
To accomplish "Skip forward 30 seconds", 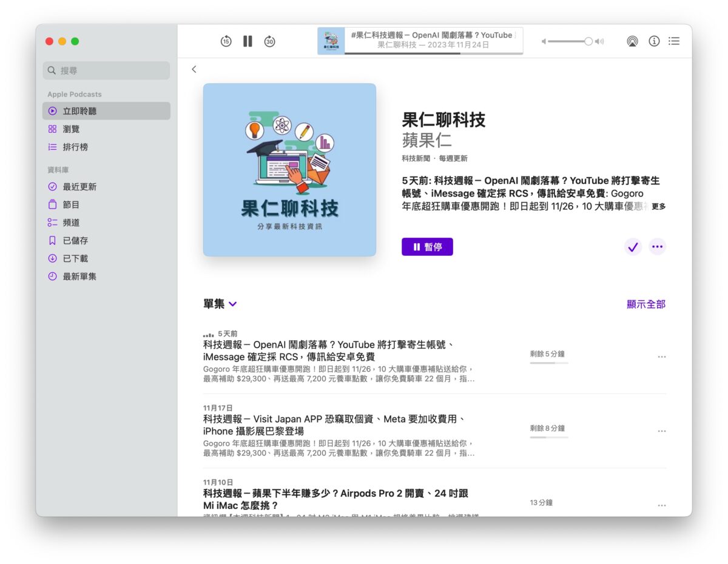I will click(x=269, y=41).
